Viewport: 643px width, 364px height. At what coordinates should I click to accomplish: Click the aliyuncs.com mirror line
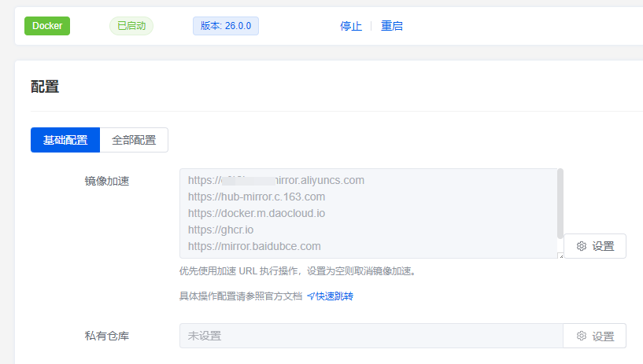coord(276,180)
